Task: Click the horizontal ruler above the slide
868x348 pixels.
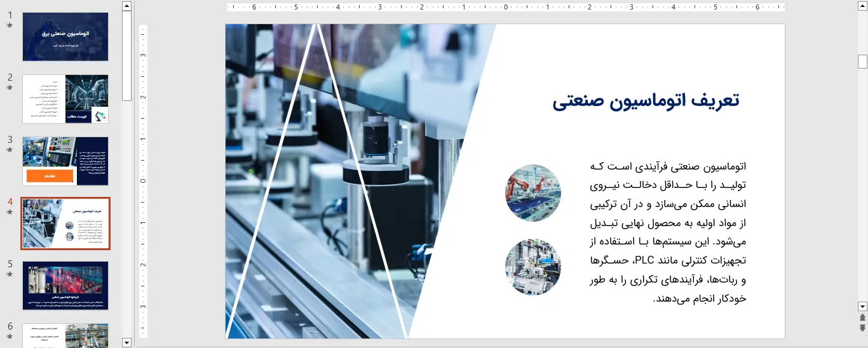Action: 505,8
